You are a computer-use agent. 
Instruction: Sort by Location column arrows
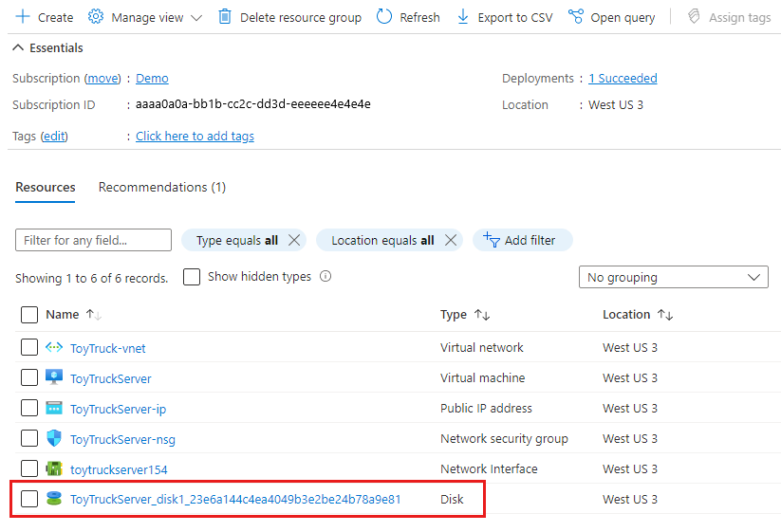(665, 315)
